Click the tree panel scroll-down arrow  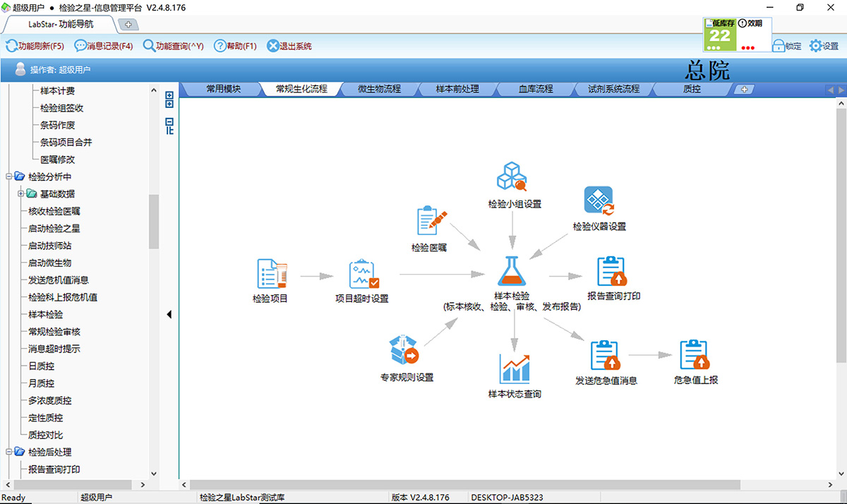(154, 474)
